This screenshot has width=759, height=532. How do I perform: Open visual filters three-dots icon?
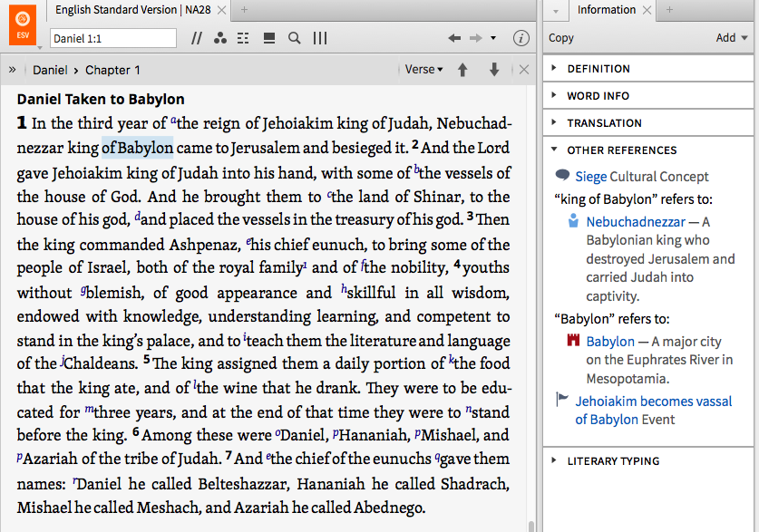220,38
